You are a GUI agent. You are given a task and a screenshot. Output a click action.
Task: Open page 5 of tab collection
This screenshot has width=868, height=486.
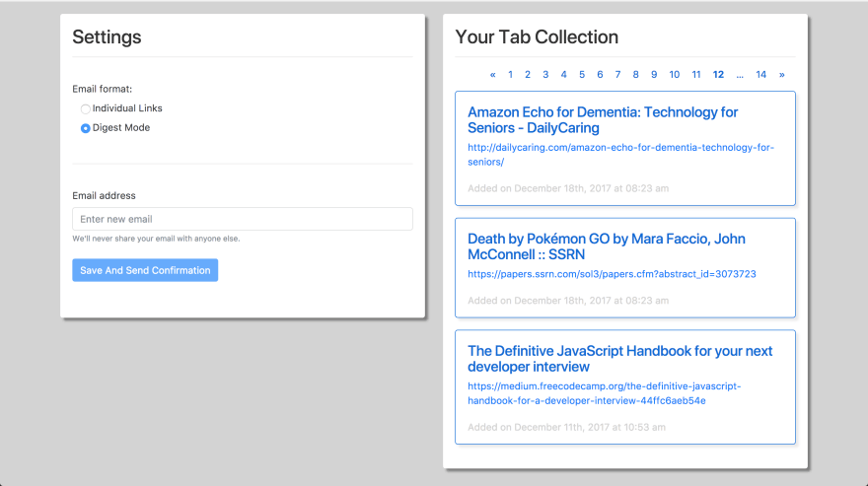pyautogui.click(x=582, y=74)
